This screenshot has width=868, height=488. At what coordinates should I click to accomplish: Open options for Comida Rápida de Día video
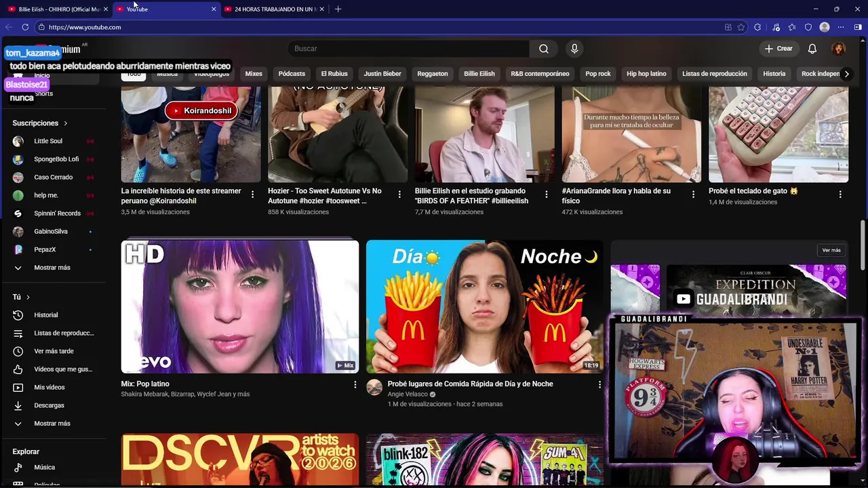pos(599,384)
